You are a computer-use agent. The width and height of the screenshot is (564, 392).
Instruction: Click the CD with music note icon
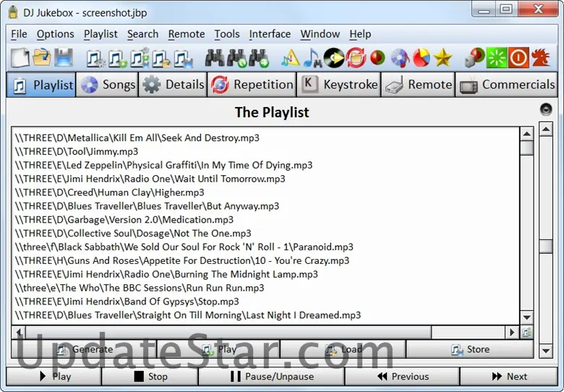click(x=400, y=58)
